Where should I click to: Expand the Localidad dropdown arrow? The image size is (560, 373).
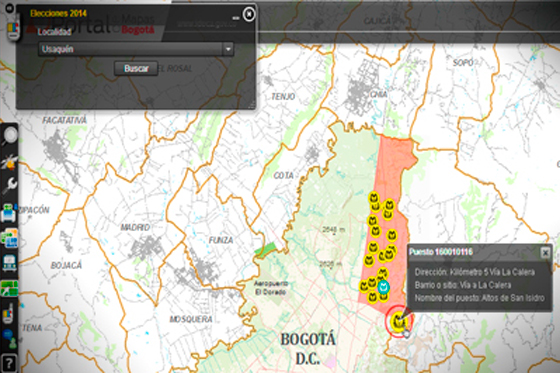(x=228, y=49)
